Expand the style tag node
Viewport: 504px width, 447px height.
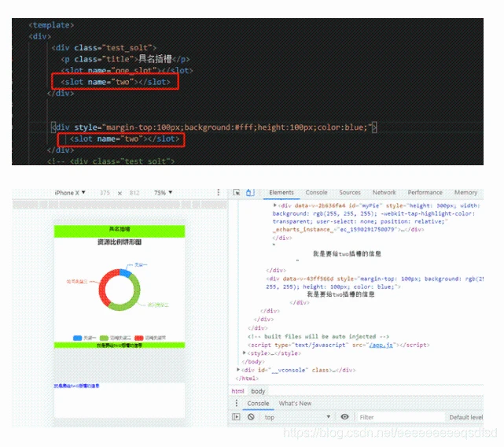coord(245,353)
